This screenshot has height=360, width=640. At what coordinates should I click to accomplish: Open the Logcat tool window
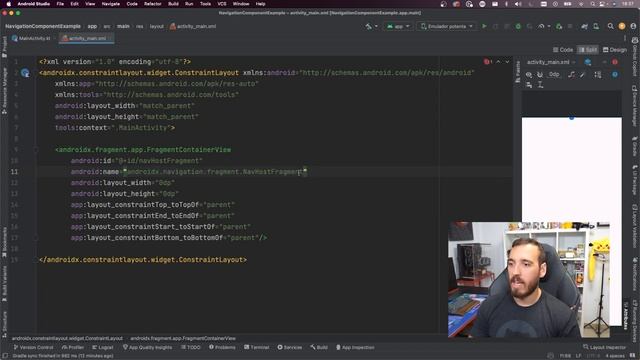coord(102,347)
